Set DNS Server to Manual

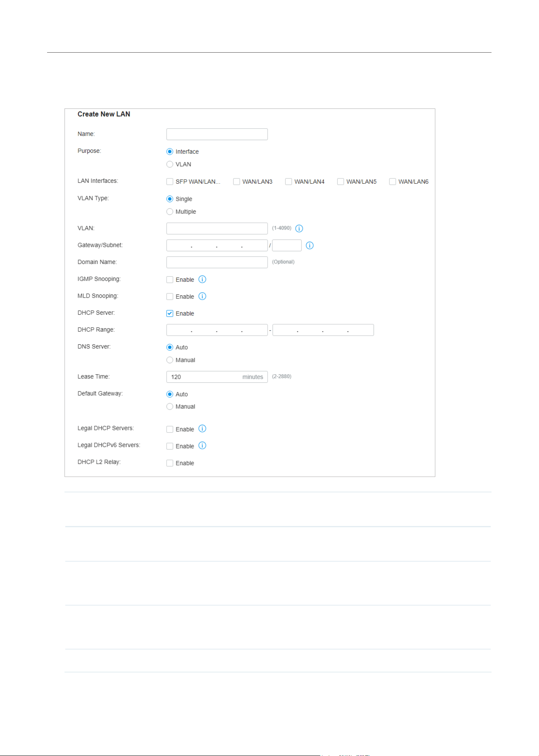(170, 360)
